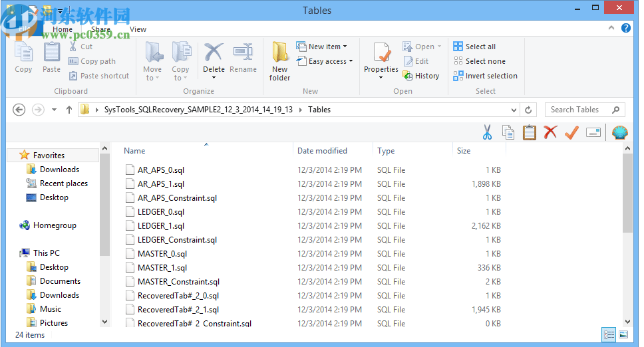Click the Properties icon in Open group
644x347 pixels.
(381, 53)
